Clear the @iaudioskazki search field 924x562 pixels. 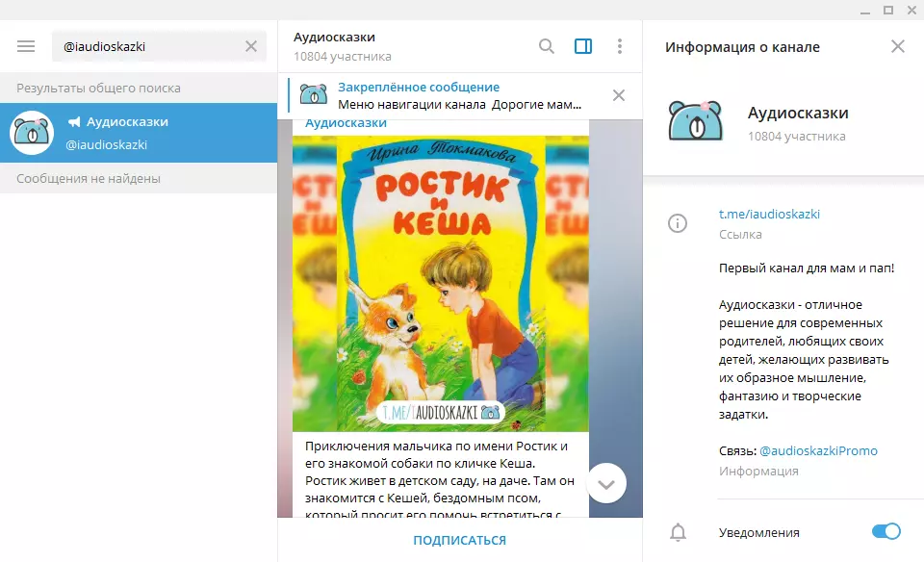point(251,46)
